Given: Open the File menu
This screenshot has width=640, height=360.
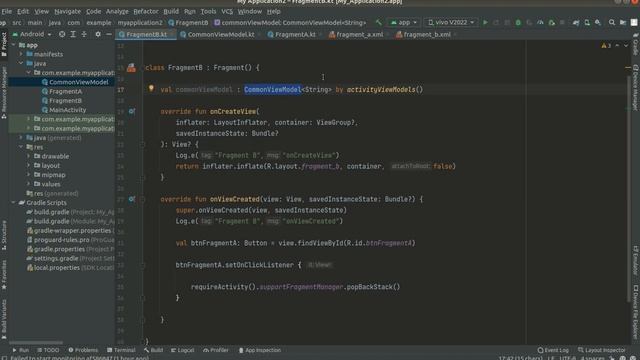Looking at the screenshot, I should 7,11.
